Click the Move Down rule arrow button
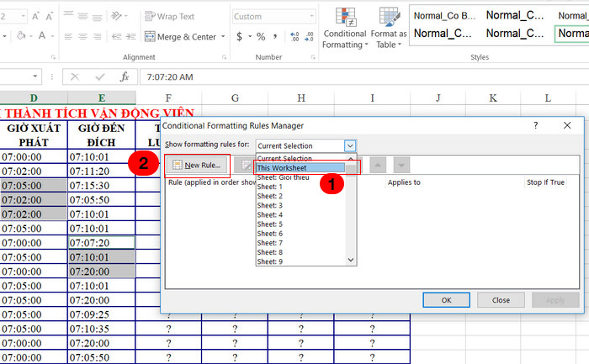The image size is (589, 364). click(401, 165)
